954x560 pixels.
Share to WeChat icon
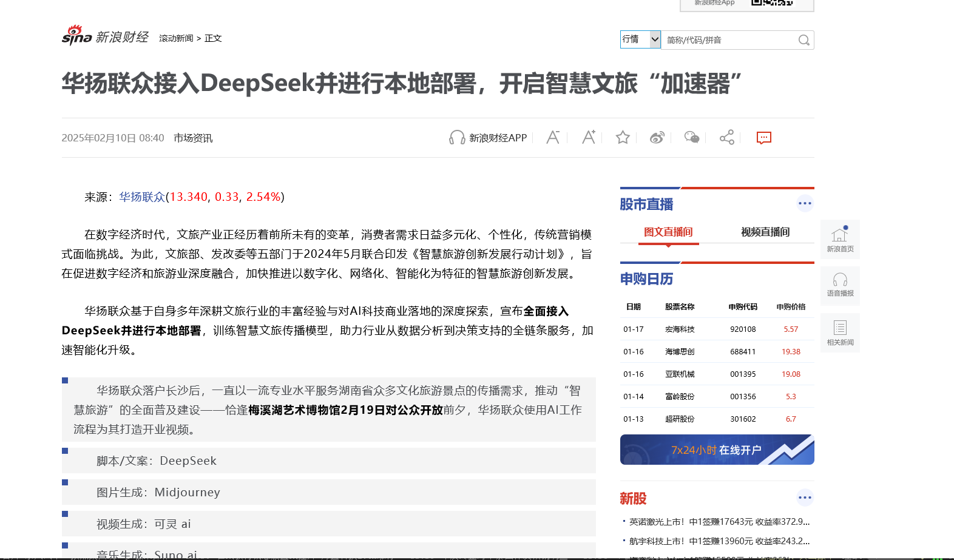692,138
